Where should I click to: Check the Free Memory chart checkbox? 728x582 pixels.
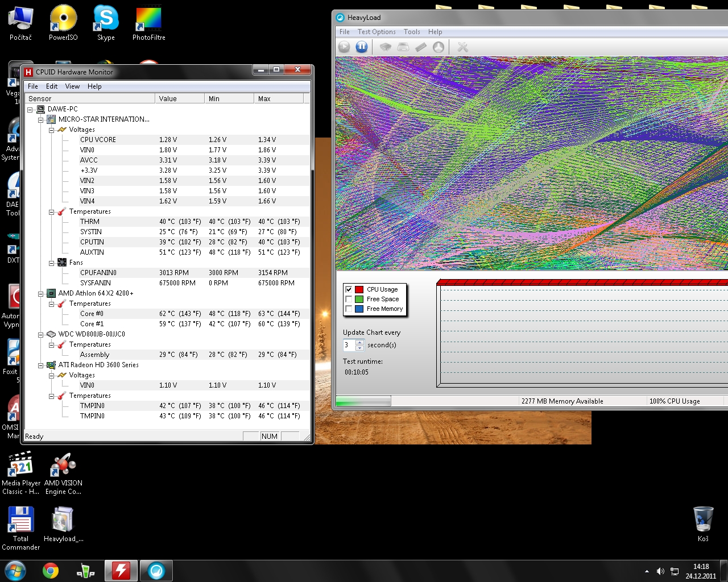349,309
